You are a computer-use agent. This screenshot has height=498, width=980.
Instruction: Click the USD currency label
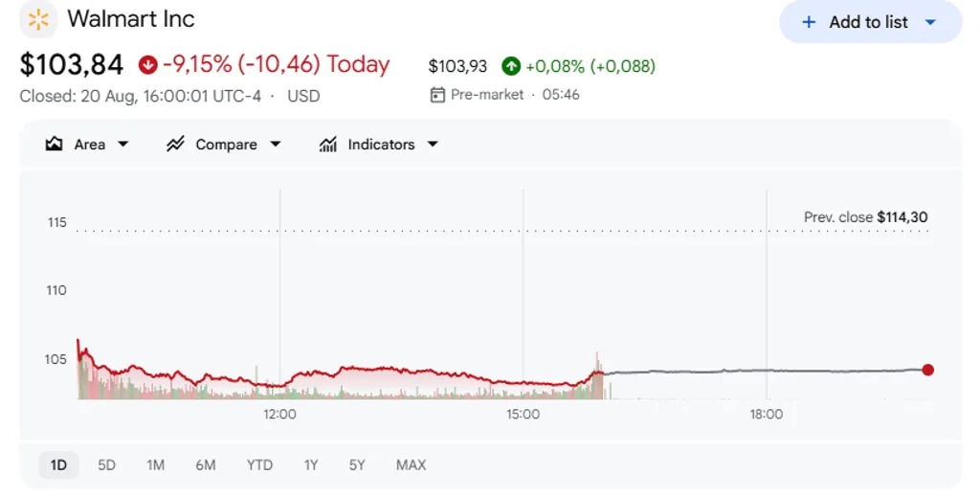coord(303,97)
